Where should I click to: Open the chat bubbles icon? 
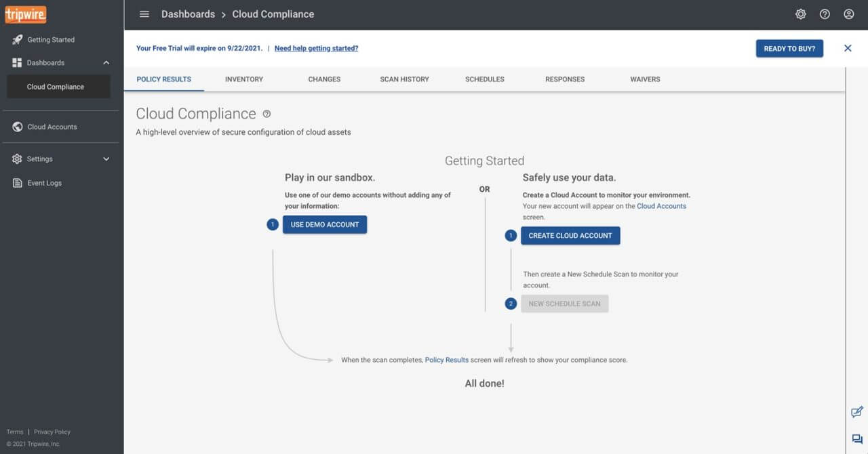[x=856, y=439]
